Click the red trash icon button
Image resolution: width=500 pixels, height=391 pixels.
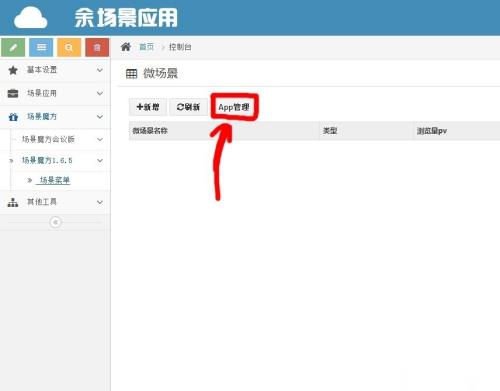pyautogui.click(x=97, y=47)
